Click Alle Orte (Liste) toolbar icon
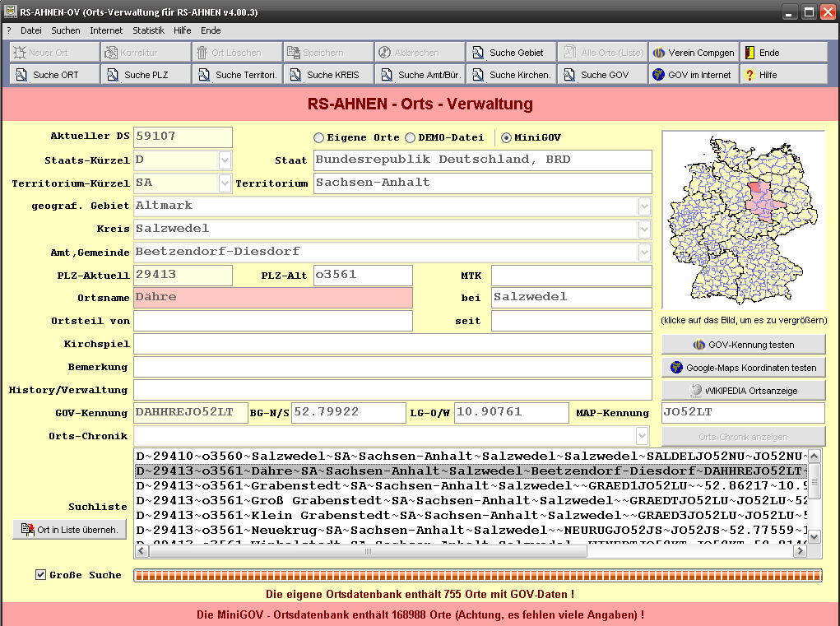The height and width of the screenshot is (626, 840). tap(569, 53)
